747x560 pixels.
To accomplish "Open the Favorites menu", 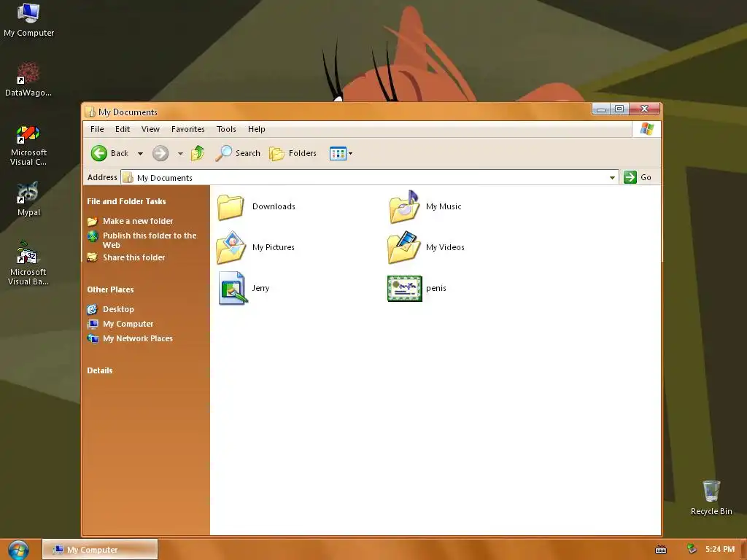I will 188,129.
